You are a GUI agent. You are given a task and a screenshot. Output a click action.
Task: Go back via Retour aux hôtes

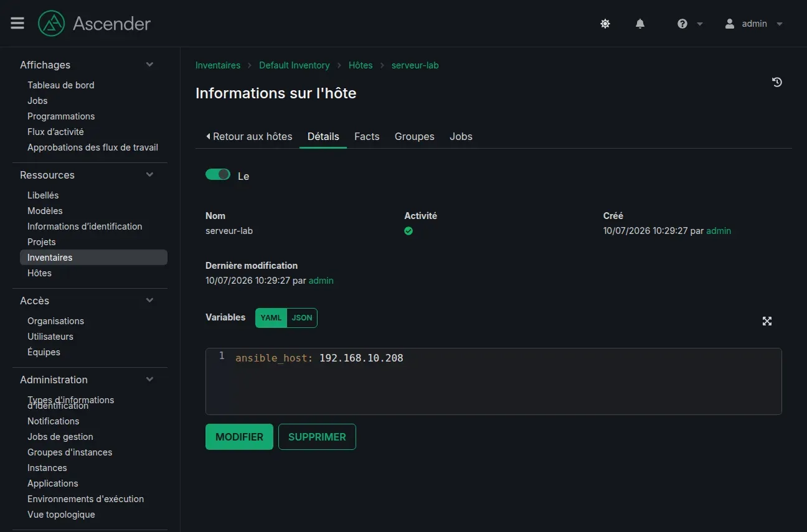coord(249,136)
